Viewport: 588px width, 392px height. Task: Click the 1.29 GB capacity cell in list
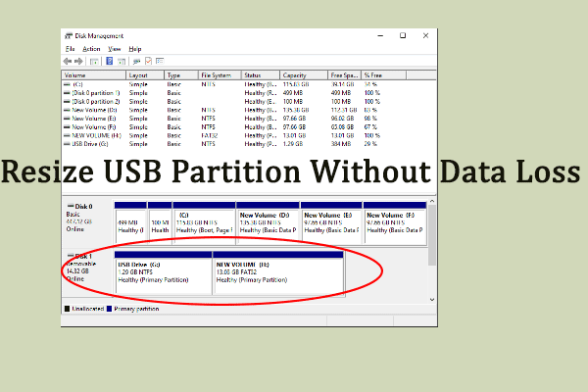pos(293,144)
